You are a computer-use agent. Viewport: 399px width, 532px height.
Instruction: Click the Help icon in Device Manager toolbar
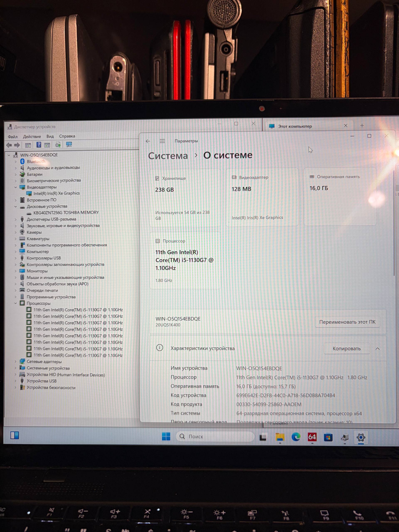[38, 145]
